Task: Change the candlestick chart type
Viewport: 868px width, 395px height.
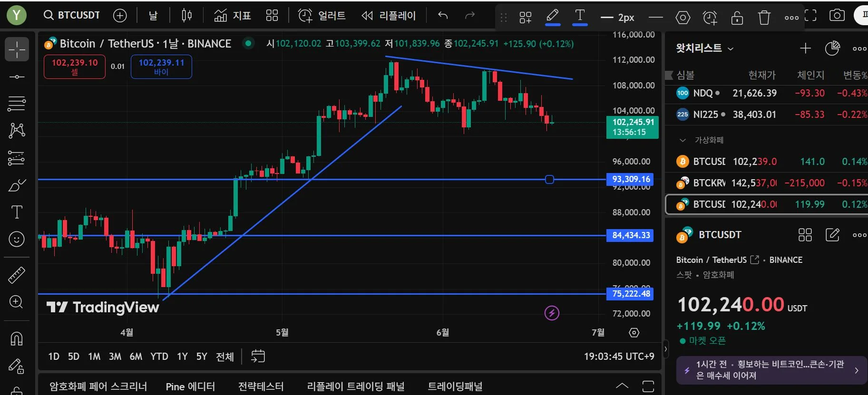Action: 186,16
